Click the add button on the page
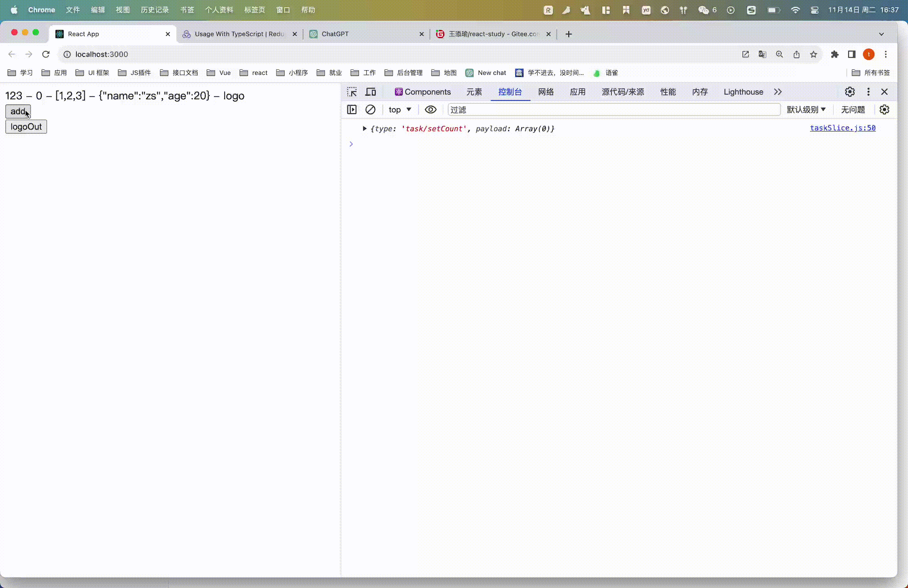 point(18,111)
